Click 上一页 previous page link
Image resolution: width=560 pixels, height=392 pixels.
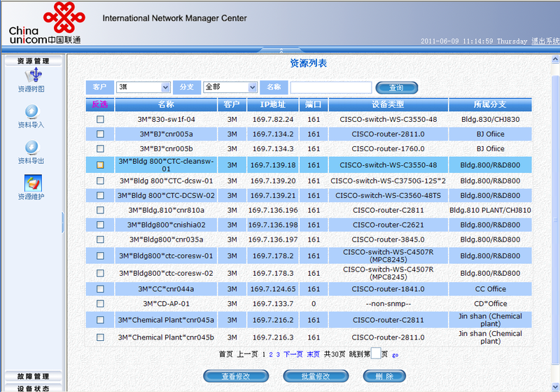[247, 354]
